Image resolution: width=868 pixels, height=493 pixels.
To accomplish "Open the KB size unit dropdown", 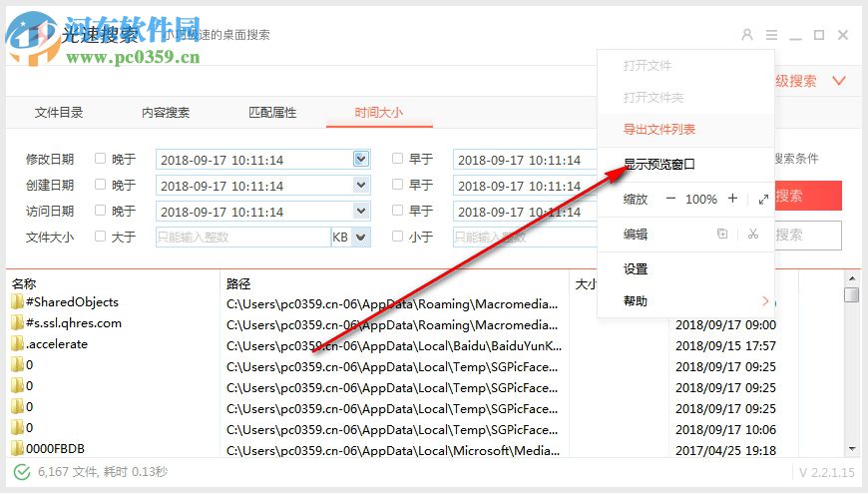I will [361, 238].
